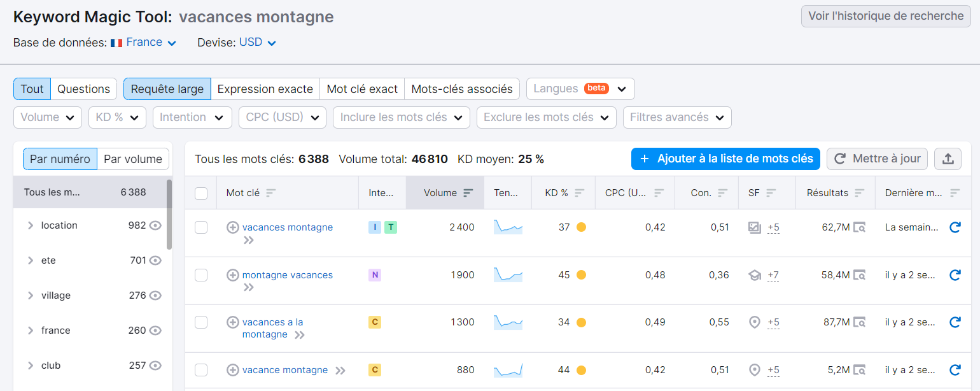The image size is (980, 391).
Task: Click the export upload icon button
Action: (x=948, y=159)
